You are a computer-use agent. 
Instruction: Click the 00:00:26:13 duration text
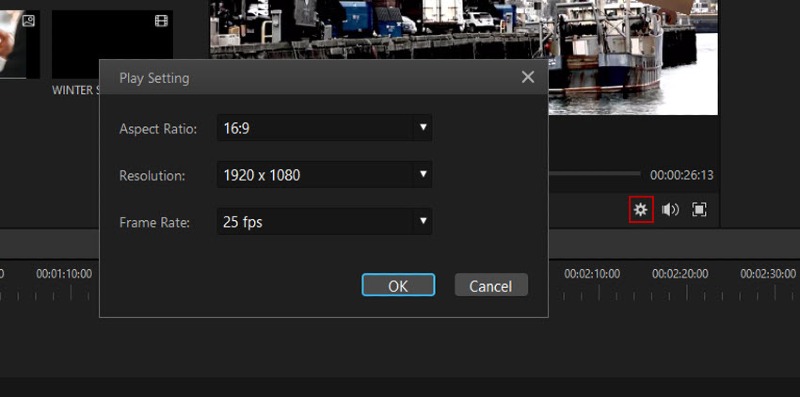(x=682, y=175)
